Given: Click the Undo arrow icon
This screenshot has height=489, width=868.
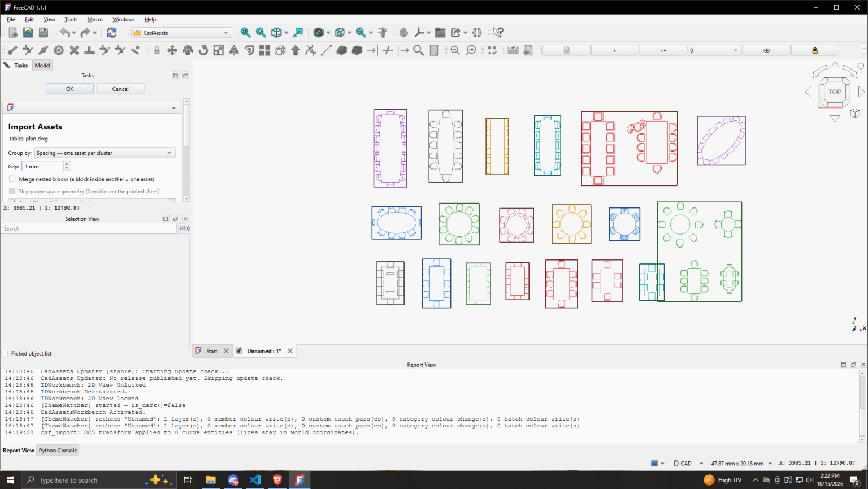Looking at the screenshot, I should 64,33.
